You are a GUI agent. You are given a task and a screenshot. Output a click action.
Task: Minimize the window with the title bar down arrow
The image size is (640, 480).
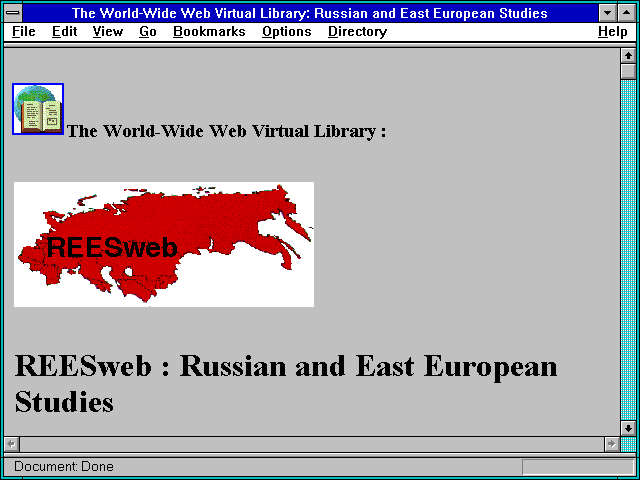point(607,13)
